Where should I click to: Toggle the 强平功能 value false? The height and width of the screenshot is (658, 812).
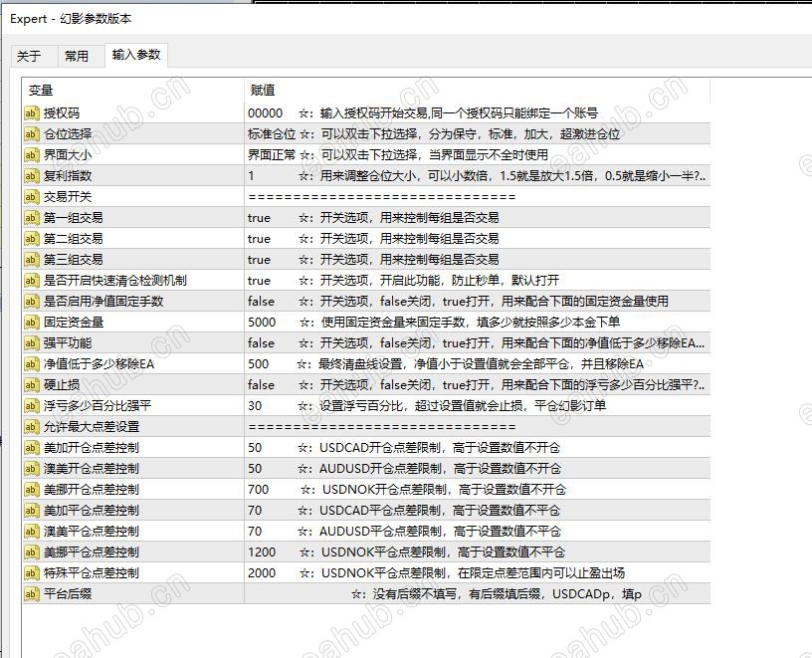[261, 343]
